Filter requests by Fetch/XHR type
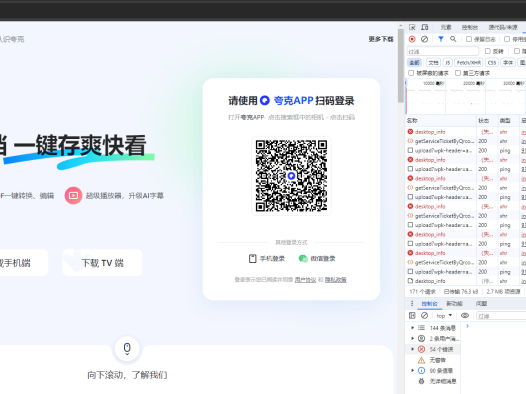Screen dimensions: 526x394 pos(469,62)
